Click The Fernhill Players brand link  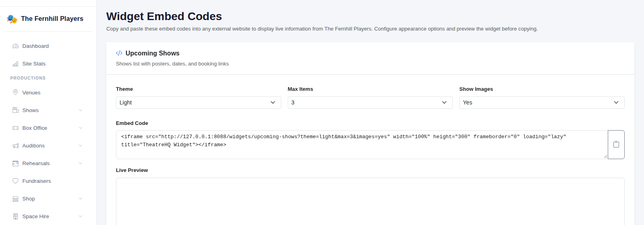[x=52, y=19]
